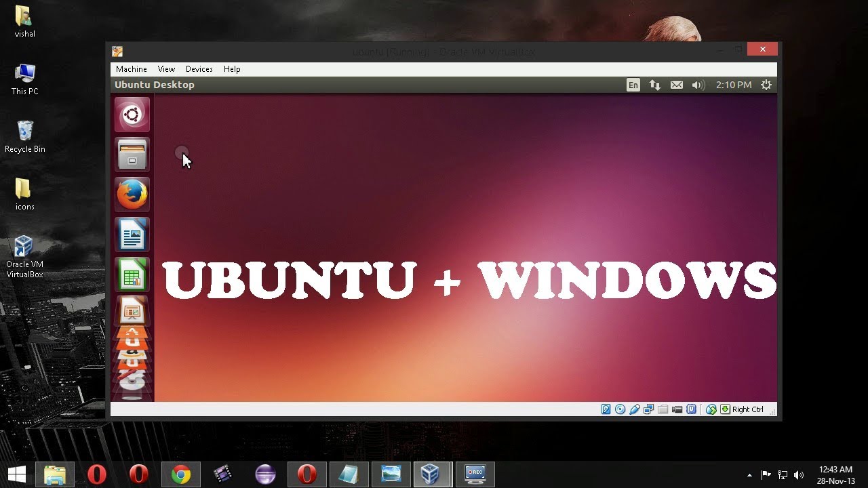
Task: Open LibreOffice Calc in the launcher
Action: [x=132, y=274]
